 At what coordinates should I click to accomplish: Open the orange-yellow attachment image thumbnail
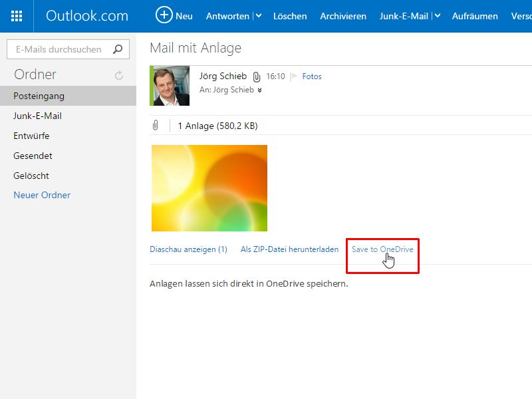tap(209, 188)
